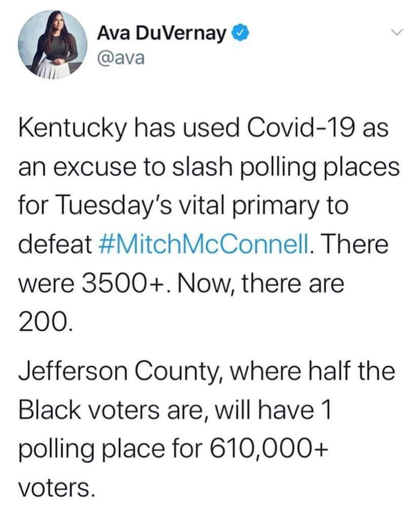The width and height of the screenshot is (420, 510).
Task: Expand the tweet options chevron
Action: pyautogui.click(x=397, y=32)
